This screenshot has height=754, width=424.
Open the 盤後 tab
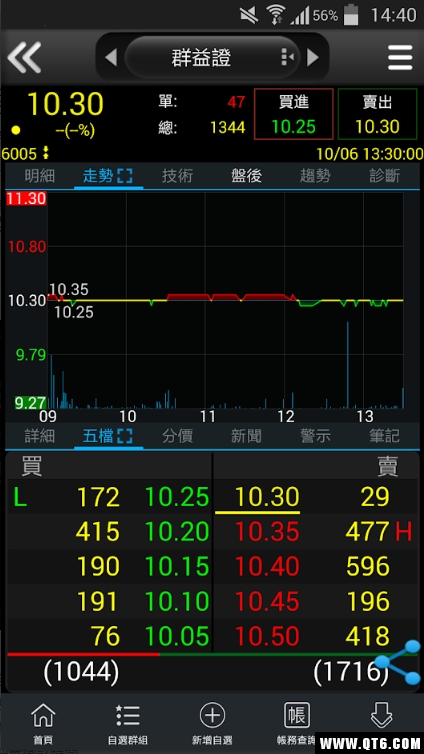pos(246,176)
